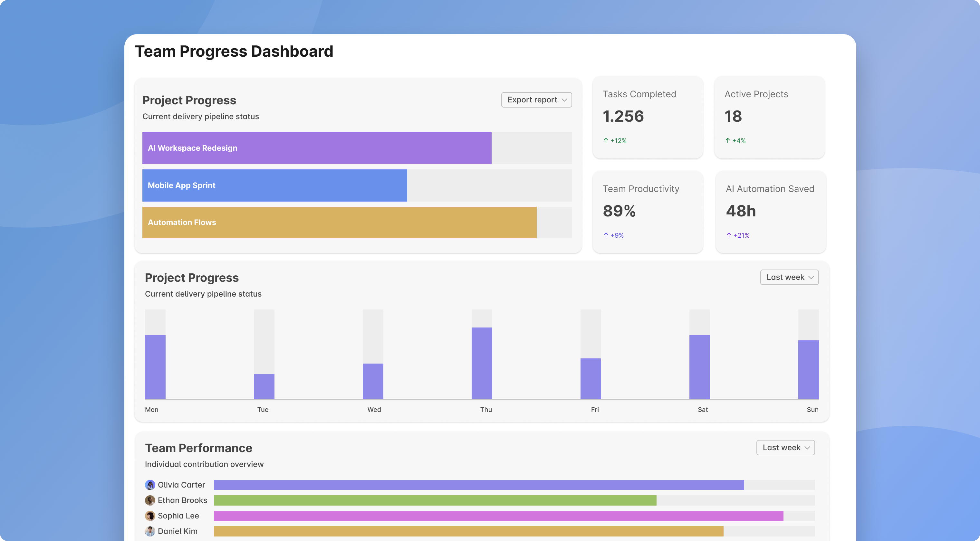Click Ethan Brooks's green performance bar
This screenshot has width=980, height=541.
(x=435, y=500)
